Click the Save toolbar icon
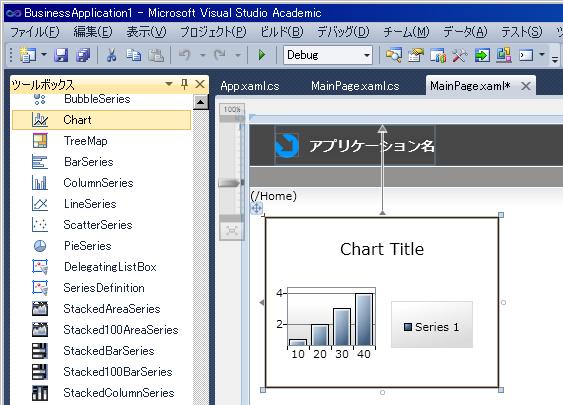 coord(61,55)
